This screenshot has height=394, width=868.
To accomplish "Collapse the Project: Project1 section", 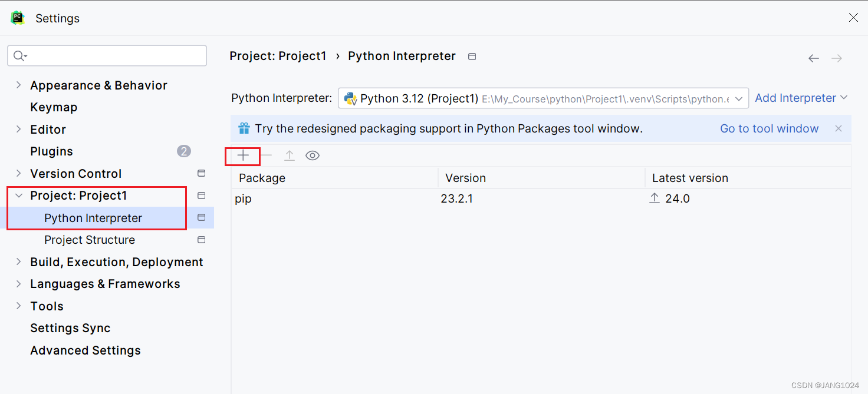I will click(18, 196).
